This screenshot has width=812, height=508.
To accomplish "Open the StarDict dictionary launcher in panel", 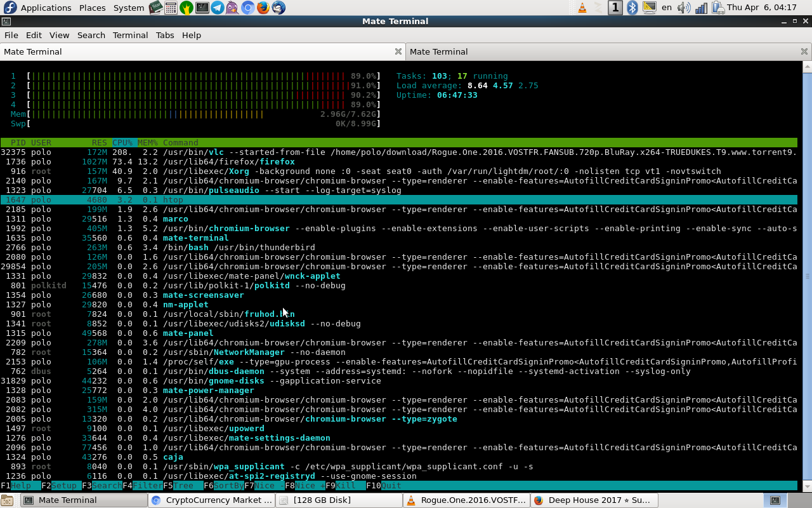I will point(156,8).
